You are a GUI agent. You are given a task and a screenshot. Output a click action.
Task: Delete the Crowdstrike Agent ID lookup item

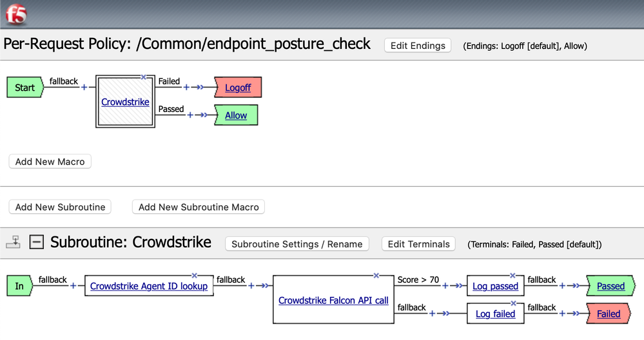pyautogui.click(x=195, y=276)
